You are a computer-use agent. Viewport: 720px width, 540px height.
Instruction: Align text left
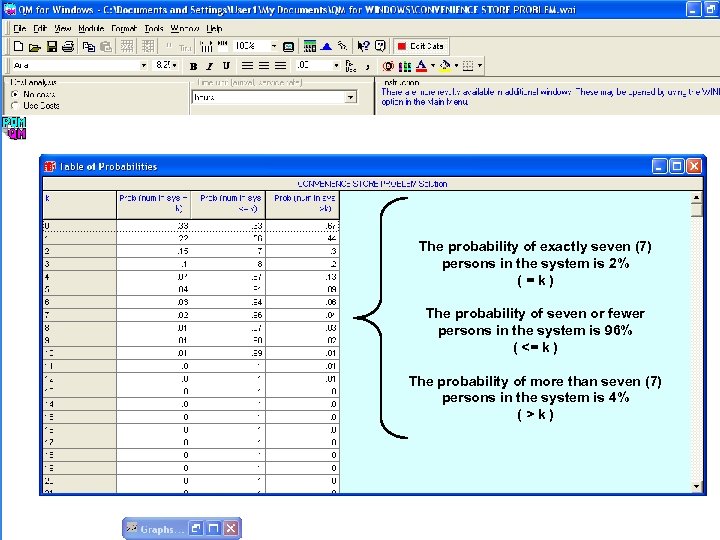(247, 66)
